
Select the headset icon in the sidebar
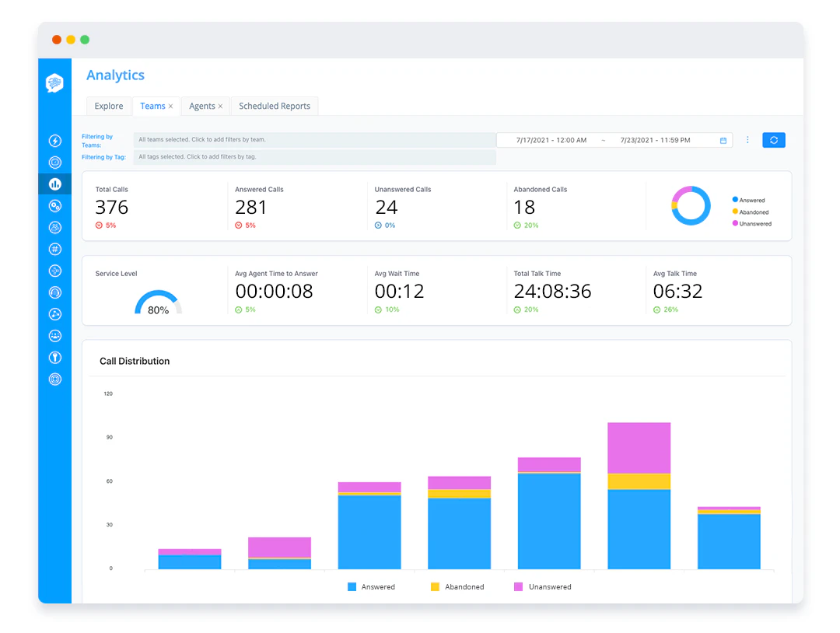(x=54, y=292)
